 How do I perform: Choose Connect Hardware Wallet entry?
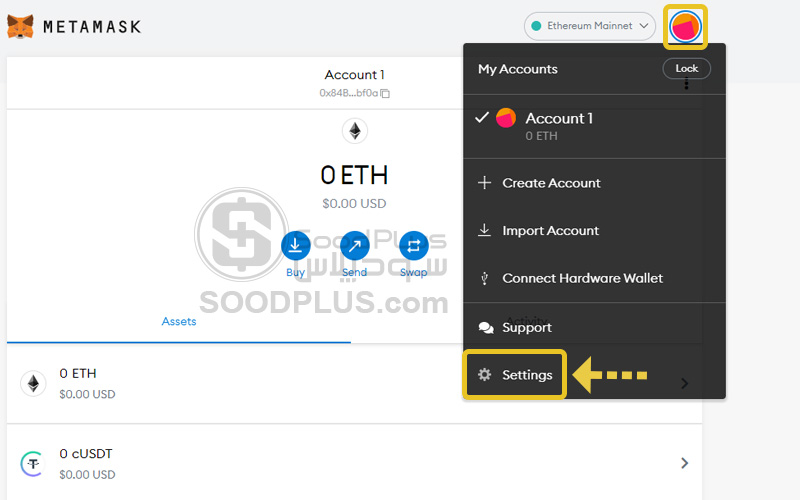coord(594,278)
